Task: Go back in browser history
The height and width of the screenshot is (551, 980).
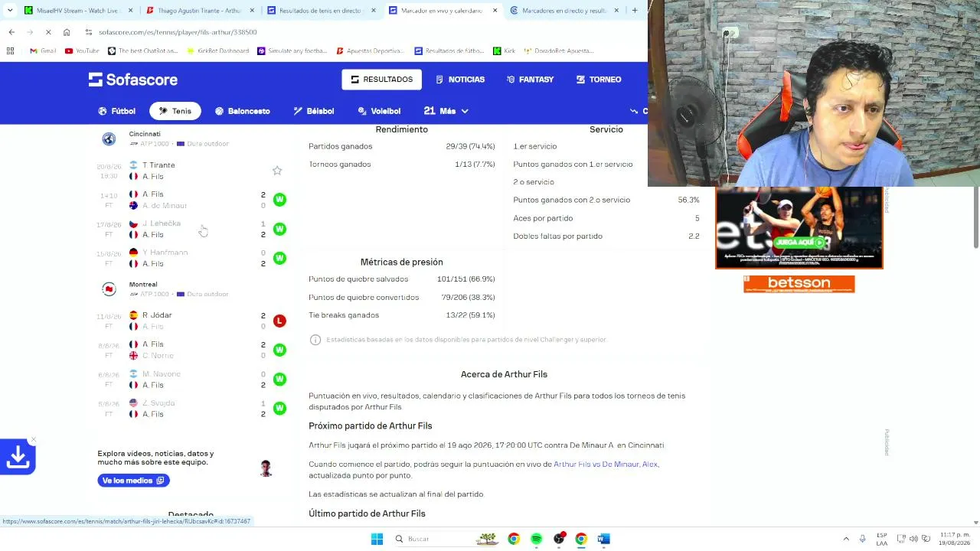Action: [11, 32]
